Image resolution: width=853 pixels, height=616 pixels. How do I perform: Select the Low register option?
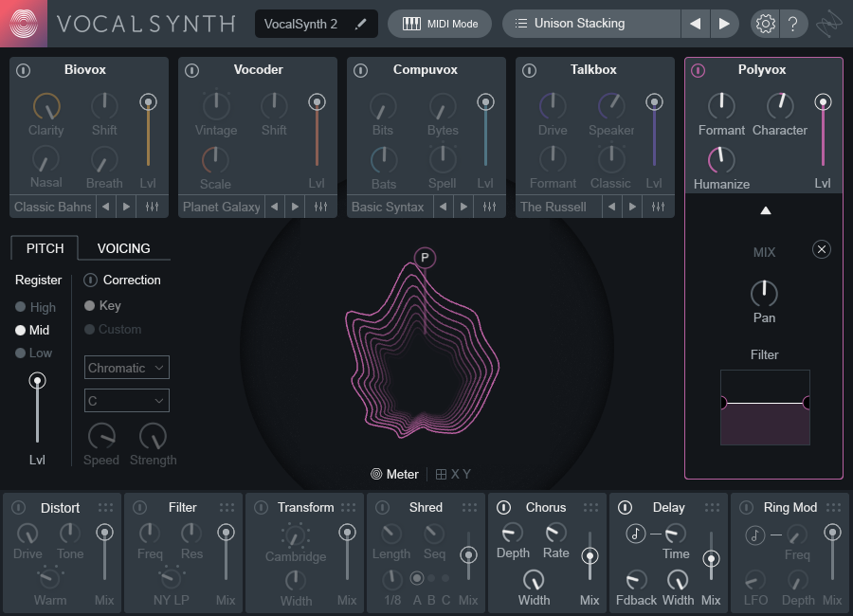pyautogui.click(x=34, y=353)
